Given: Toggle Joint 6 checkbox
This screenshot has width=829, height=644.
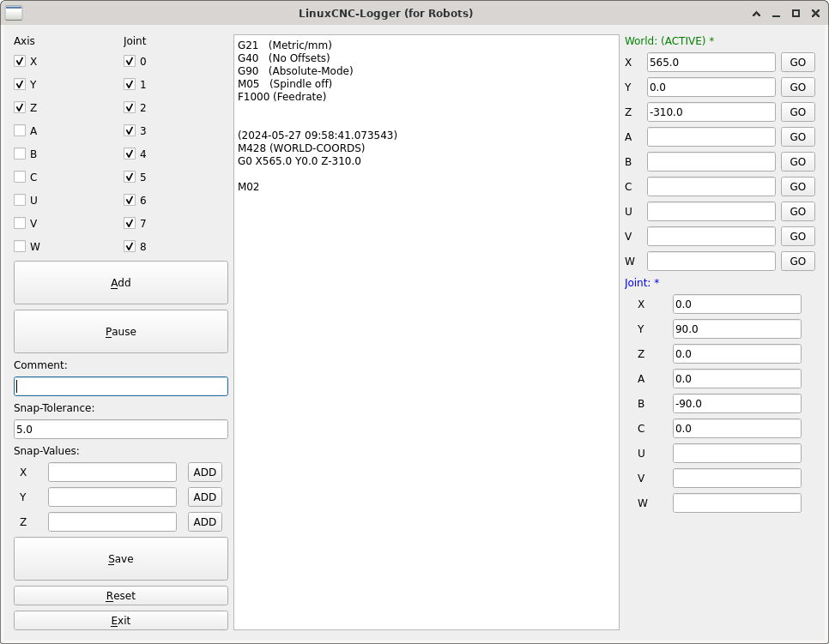Looking at the screenshot, I should pyautogui.click(x=130, y=200).
